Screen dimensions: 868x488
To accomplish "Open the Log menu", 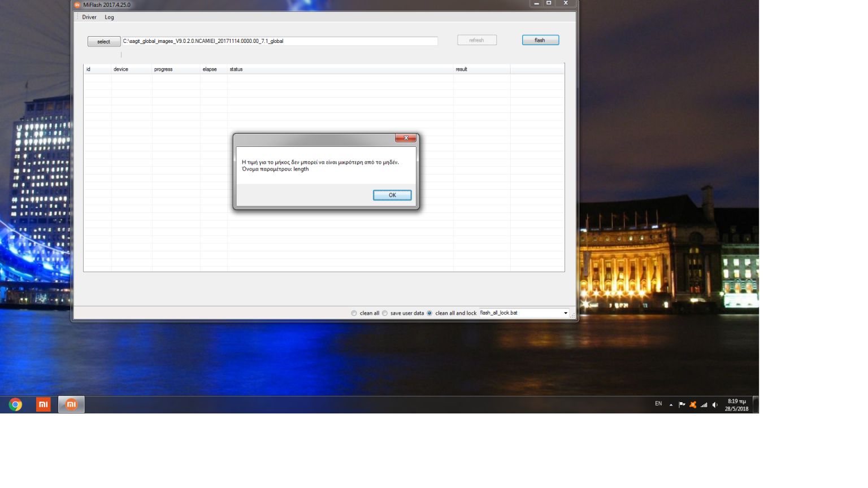I will (109, 18).
